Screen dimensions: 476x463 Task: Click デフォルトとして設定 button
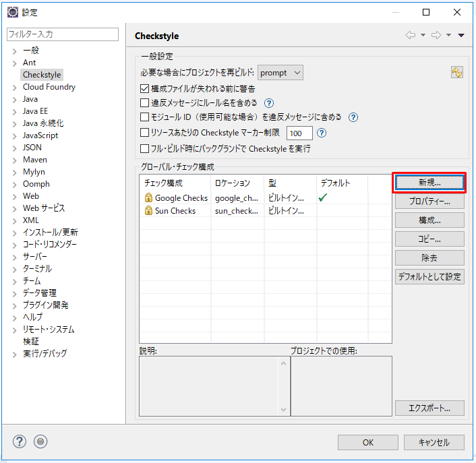click(429, 277)
